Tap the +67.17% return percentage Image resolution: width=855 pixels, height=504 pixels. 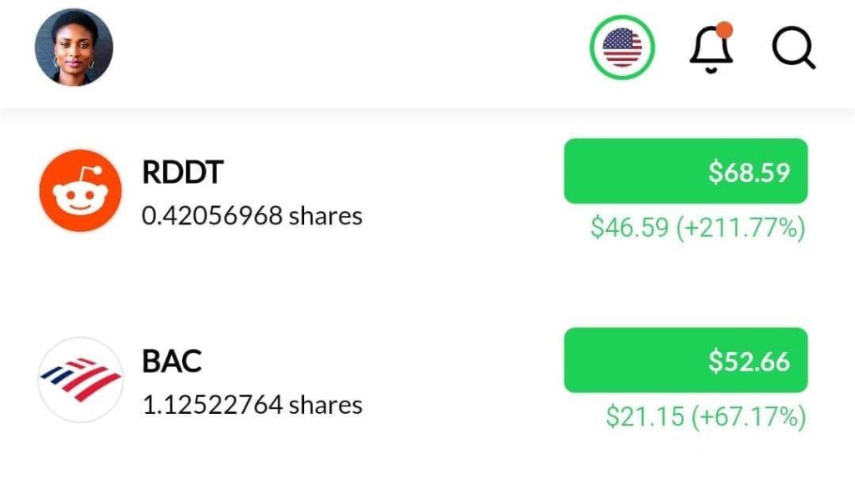pyautogui.click(x=749, y=416)
